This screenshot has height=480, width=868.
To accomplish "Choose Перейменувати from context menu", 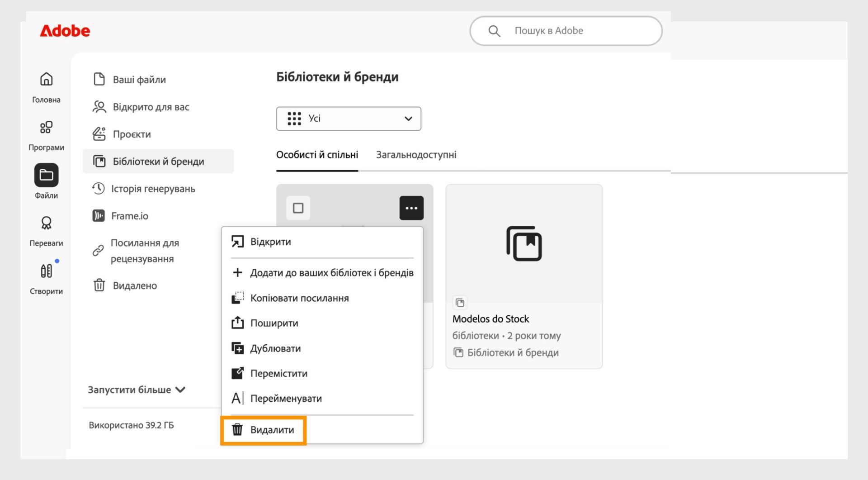I will pos(322,398).
